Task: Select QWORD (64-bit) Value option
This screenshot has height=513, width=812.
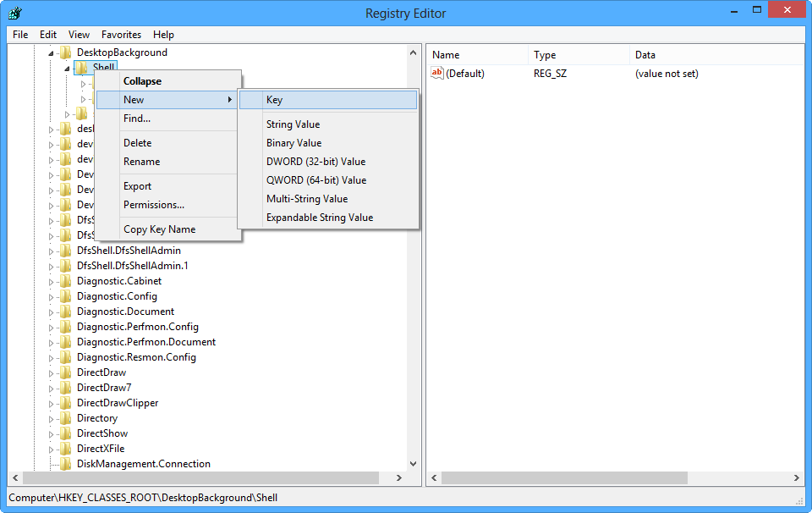Action: click(x=328, y=180)
